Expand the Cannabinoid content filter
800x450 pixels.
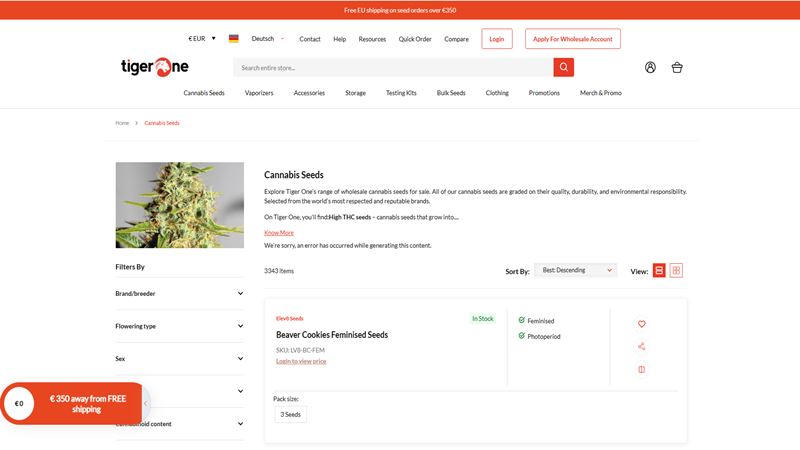pos(180,424)
